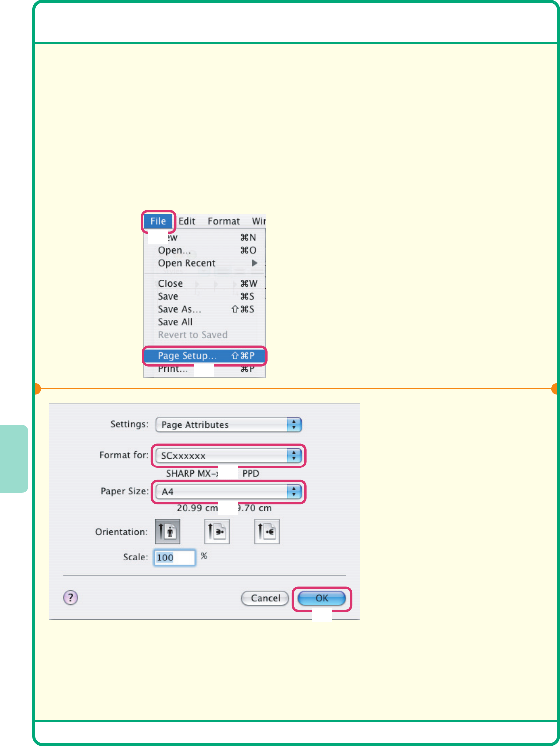Select Save All menu item
The image size is (560, 746).
[175, 322]
